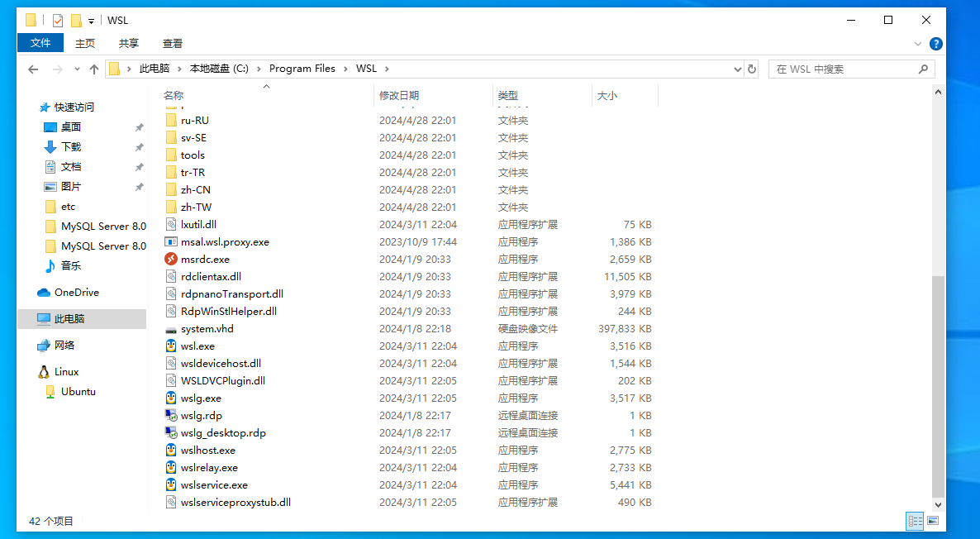Expand the chevron after WSL in the path
Viewport: 980px width, 539px height.
[x=387, y=69]
